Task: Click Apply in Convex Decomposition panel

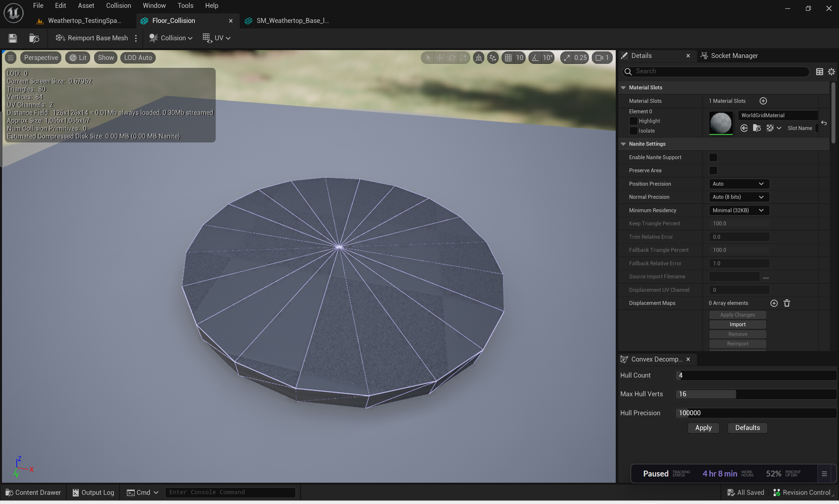Action: click(703, 428)
